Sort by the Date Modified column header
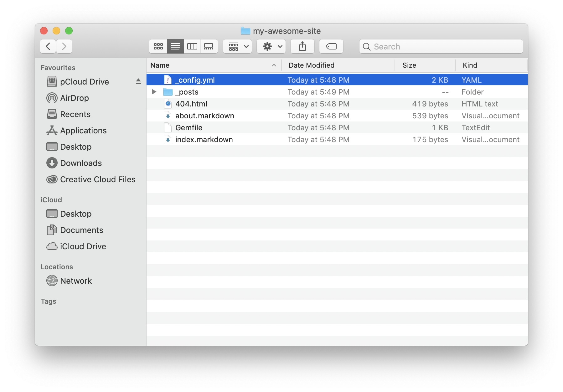Screen dimensions: 563x392 (x=338, y=65)
